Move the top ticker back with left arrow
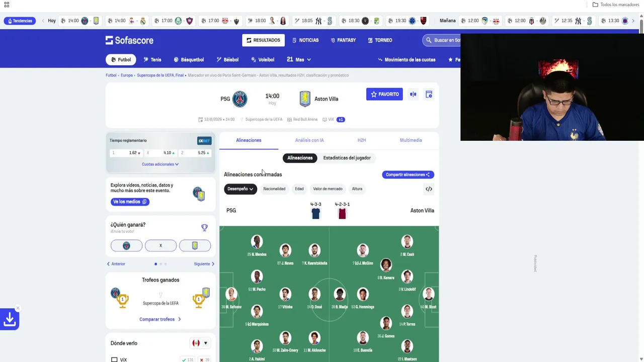The height and width of the screenshot is (362, 644). pos(43,21)
